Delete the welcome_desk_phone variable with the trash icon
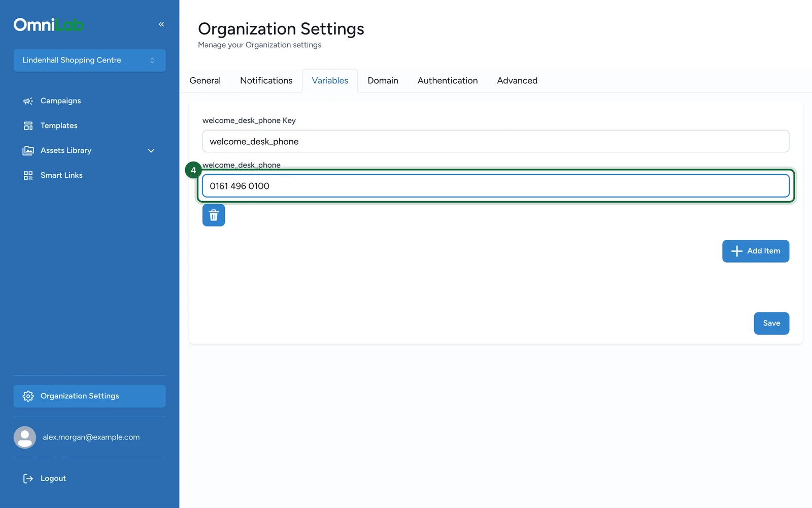812x508 pixels. [214, 215]
